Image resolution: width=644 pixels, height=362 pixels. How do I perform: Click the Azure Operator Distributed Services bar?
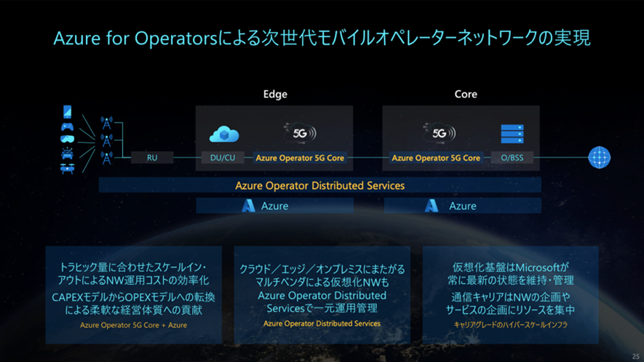pos(320,185)
